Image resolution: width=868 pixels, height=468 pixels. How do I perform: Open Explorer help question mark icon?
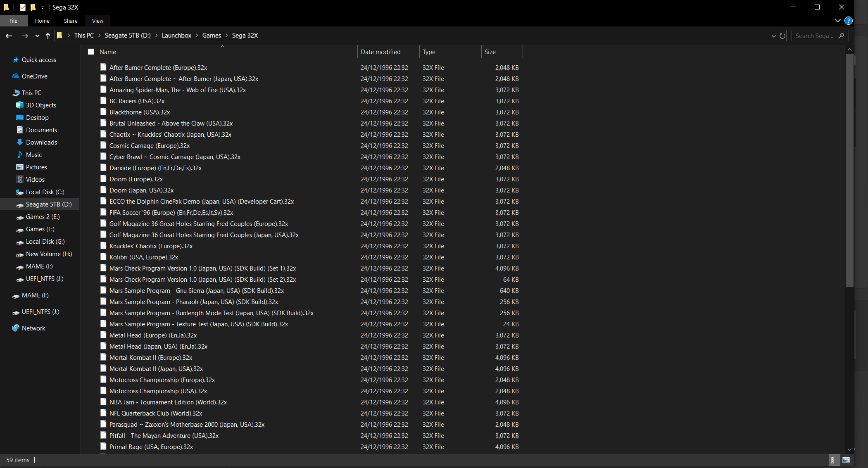click(849, 21)
